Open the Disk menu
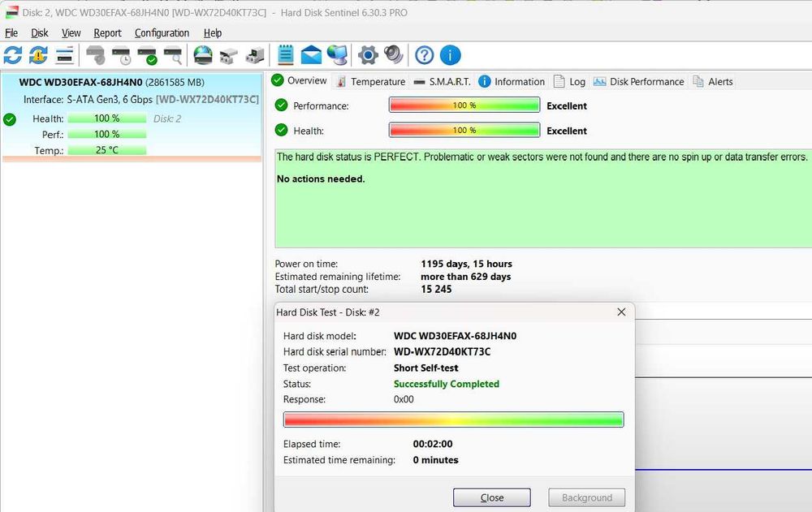Image resolution: width=812 pixels, height=512 pixels. tap(39, 33)
